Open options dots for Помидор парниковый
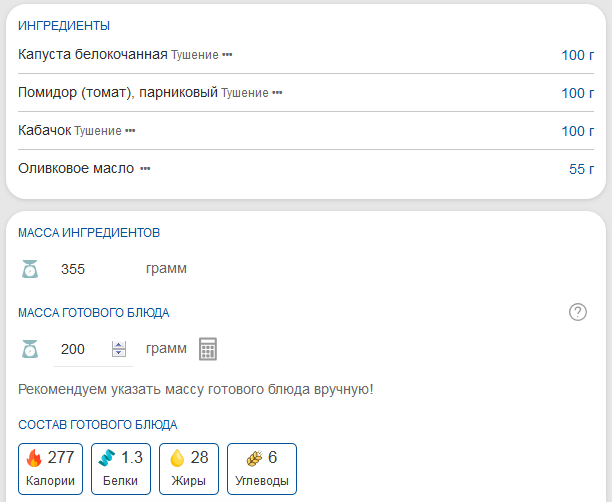Screen dimensions: 612x502 coord(277,93)
